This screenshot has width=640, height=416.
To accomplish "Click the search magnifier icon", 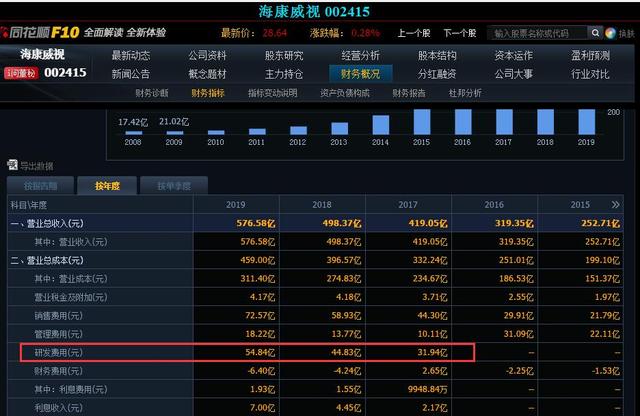I will pos(596,33).
